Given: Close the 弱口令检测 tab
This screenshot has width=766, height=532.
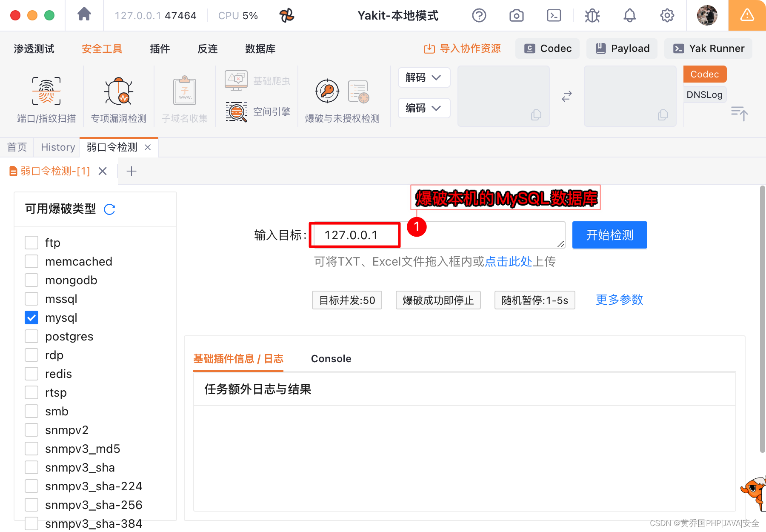Looking at the screenshot, I should [148, 147].
